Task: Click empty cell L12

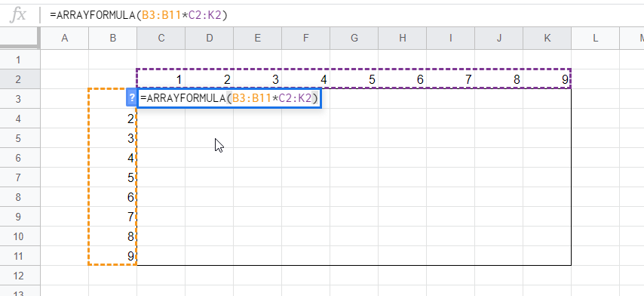Action: (x=596, y=276)
